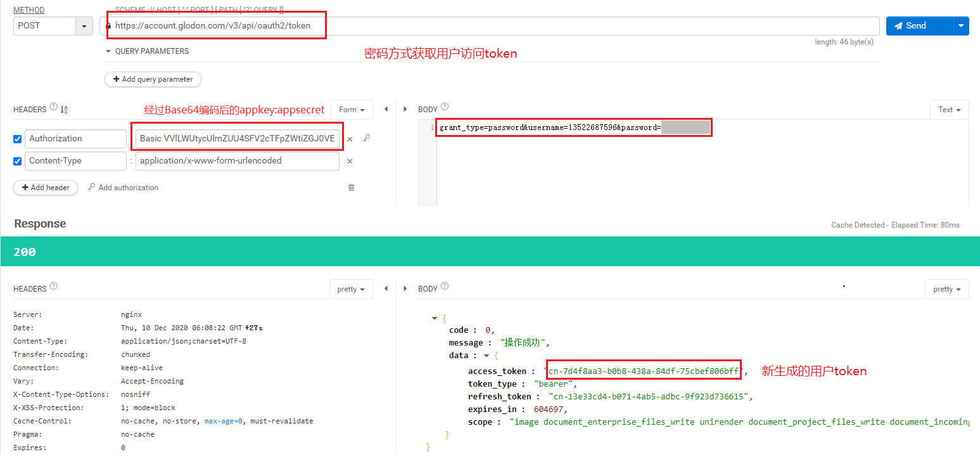
Task: Remove the Authorization header with its X icon
Action: click(x=350, y=139)
